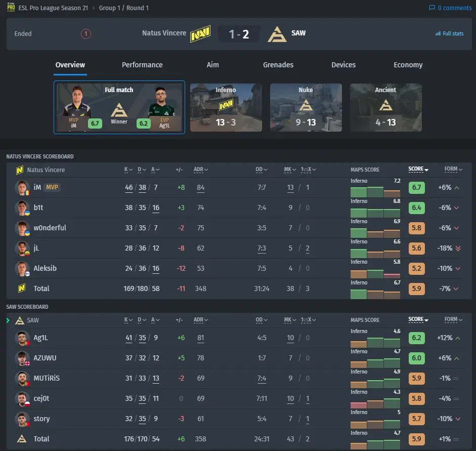Sort SAW scoreboard by SCORE
This screenshot has width=476, height=451.
(418, 319)
